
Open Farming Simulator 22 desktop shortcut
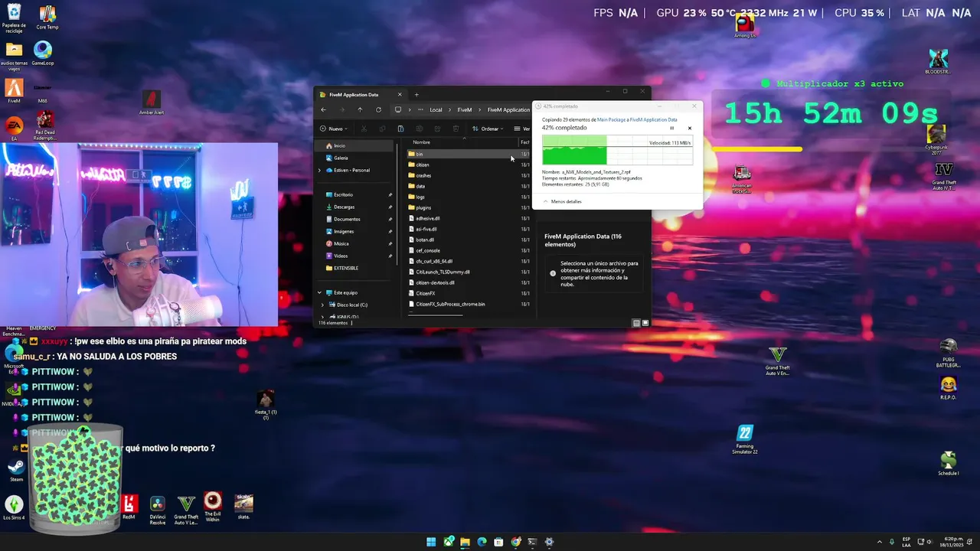tap(745, 439)
